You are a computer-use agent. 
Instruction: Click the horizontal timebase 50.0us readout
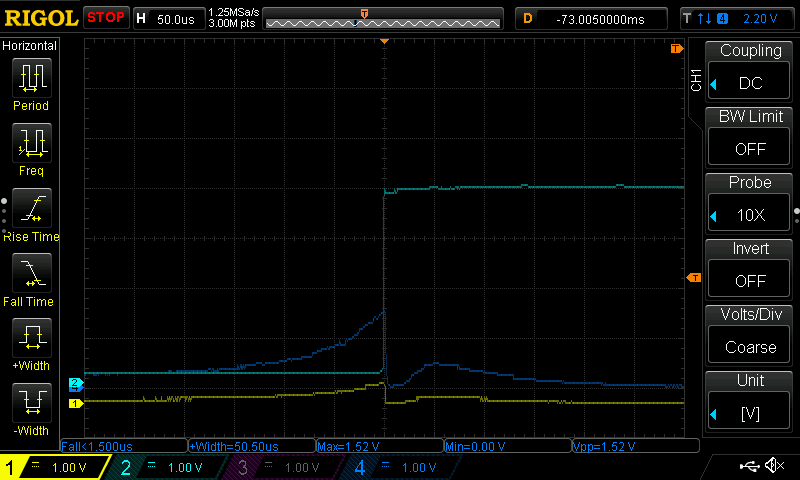click(x=176, y=20)
